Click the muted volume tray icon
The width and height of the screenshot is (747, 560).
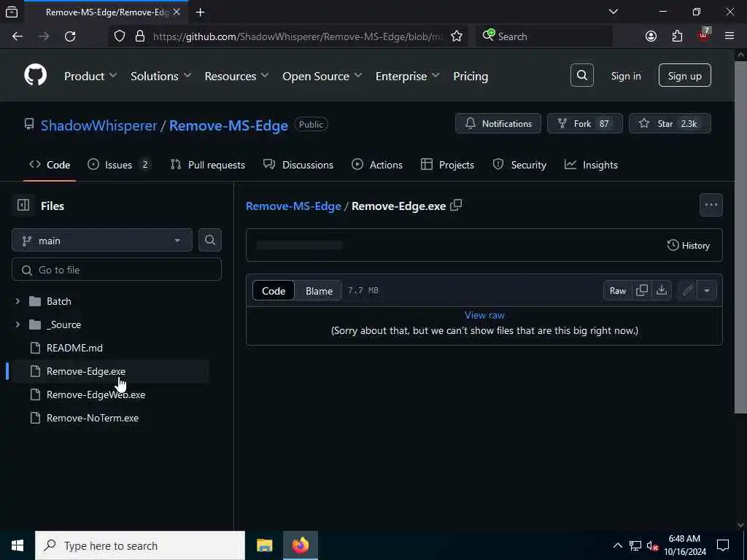coord(652,545)
